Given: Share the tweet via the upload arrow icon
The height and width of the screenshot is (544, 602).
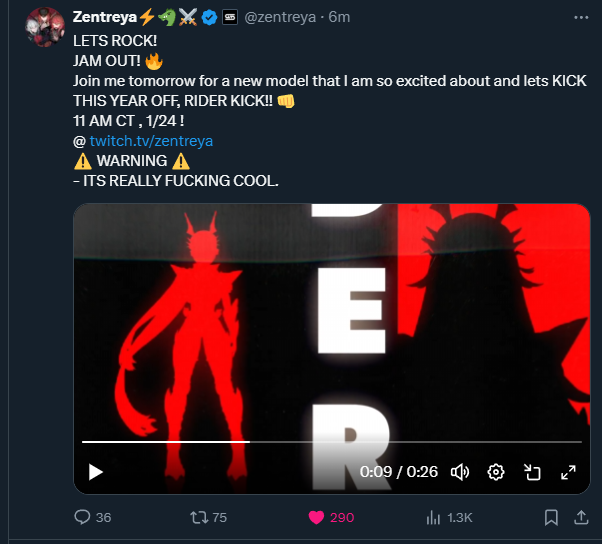Looking at the screenshot, I should click(581, 517).
